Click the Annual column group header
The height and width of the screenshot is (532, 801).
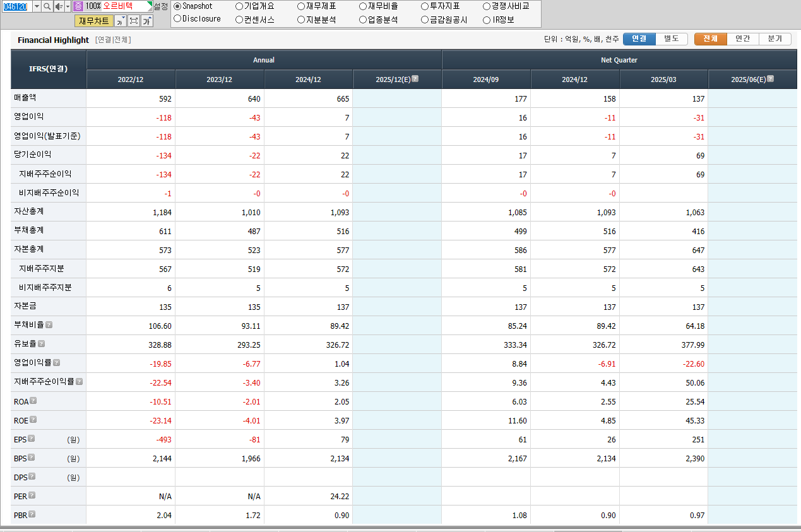click(264, 60)
